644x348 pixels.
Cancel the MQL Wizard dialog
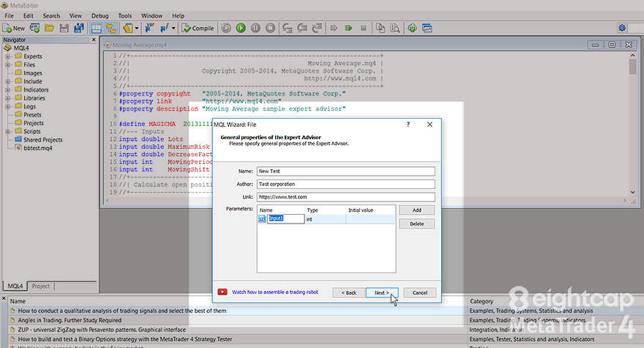(x=420, y=292)
